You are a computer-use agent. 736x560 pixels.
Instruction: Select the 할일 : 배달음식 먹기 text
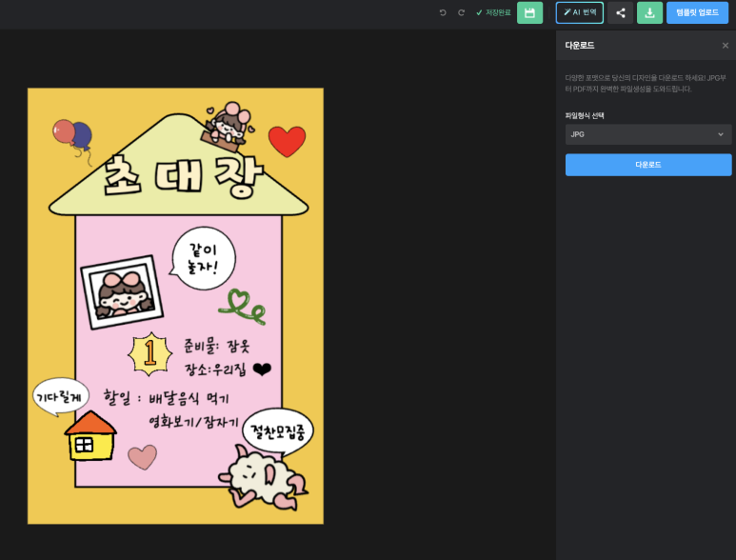coord(167,398)
